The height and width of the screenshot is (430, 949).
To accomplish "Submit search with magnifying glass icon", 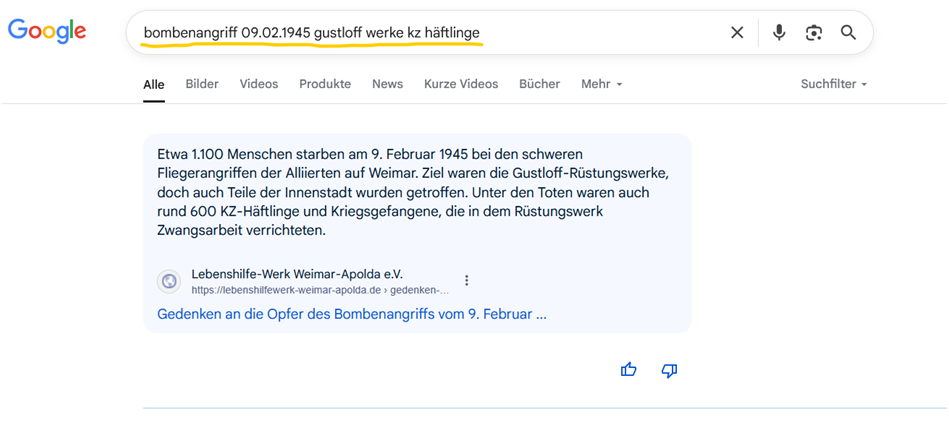I will [848, 33].
